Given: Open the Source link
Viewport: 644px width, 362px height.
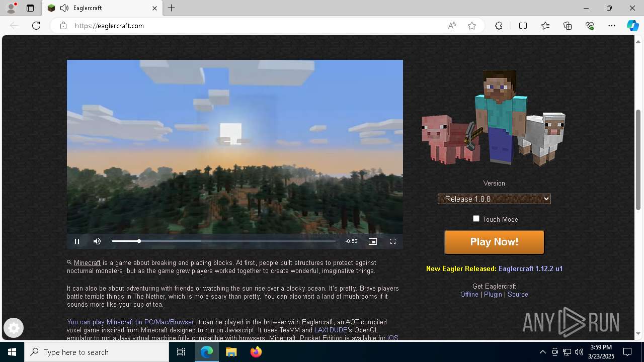Looking at the screenshot, I should click(518, 295).
